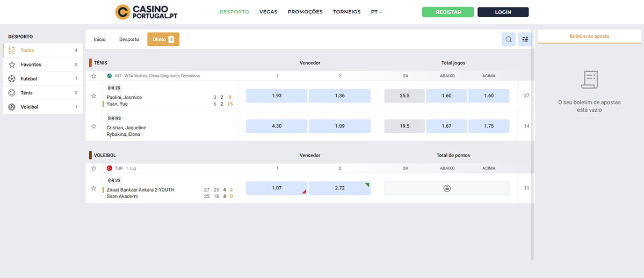This screenshot has height=278, width=644.
Task: Expand more markets count 14
Action: [x=526, y=126]
